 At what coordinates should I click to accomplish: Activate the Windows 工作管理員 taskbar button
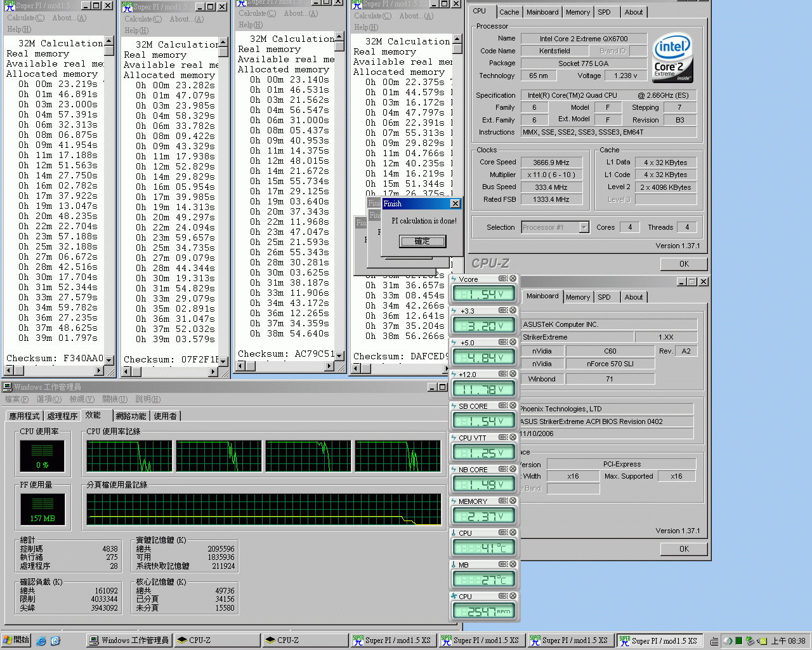coord(129,640)
